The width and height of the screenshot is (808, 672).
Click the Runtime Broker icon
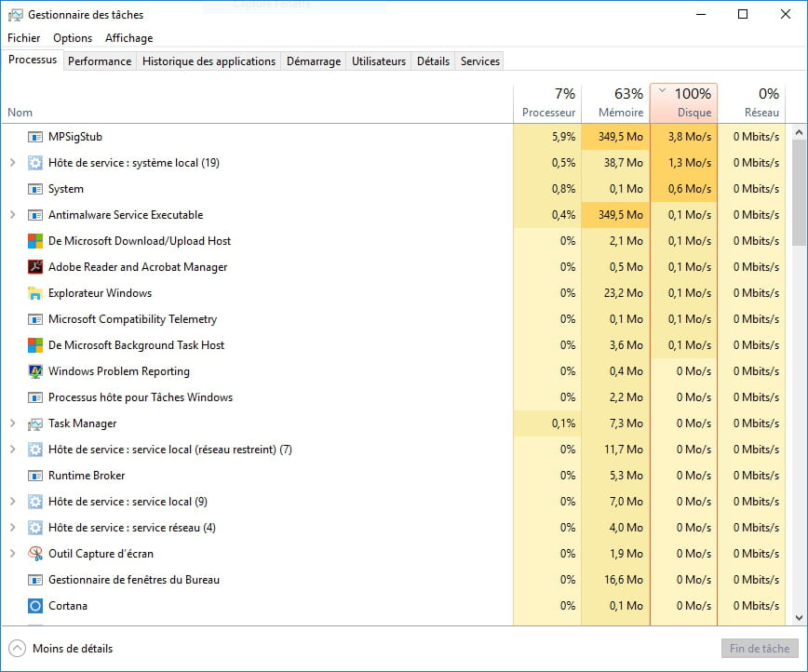(x=35, y=476)
